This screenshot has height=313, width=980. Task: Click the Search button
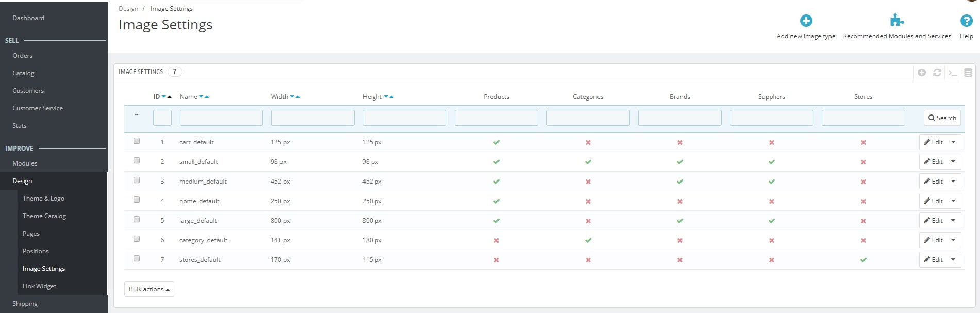[942, 118]
